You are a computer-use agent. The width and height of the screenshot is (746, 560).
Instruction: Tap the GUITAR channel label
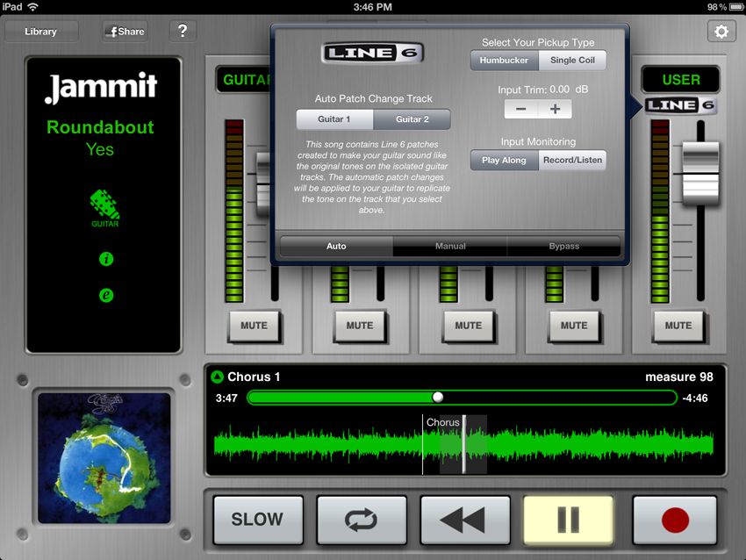click(x=246, y=80)
